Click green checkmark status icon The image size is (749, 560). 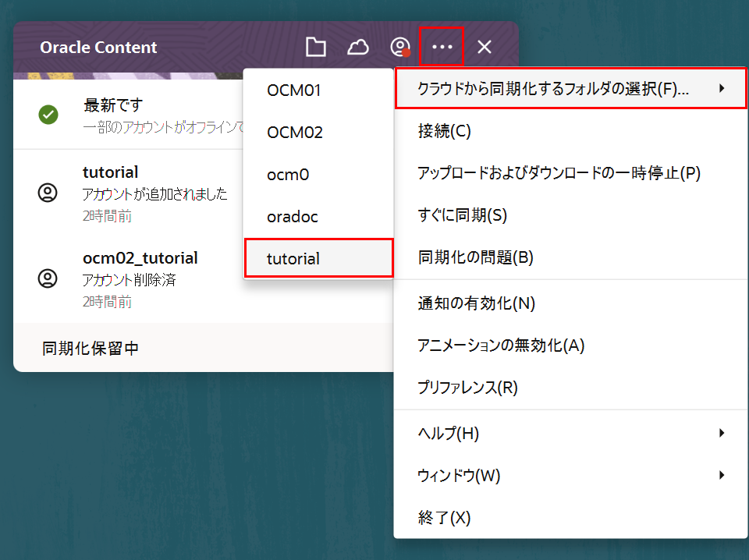[48, 115]
